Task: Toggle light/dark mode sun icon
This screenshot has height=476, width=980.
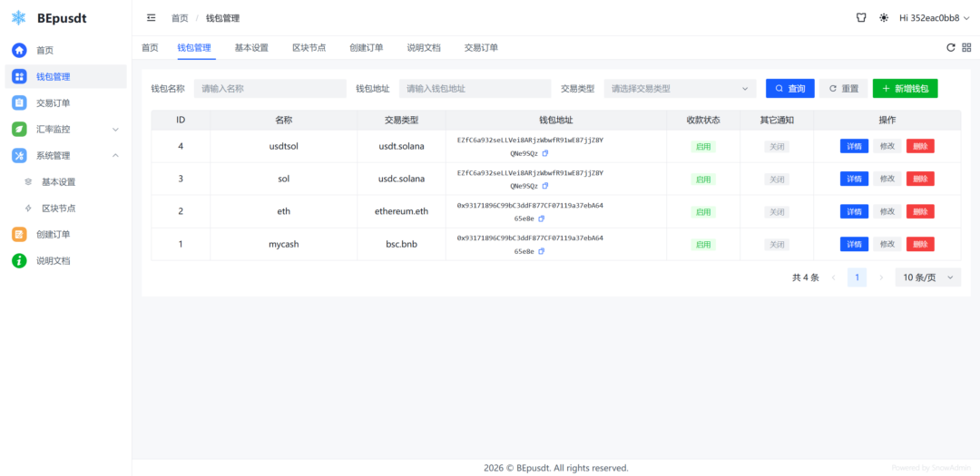Action: (884, 18)
